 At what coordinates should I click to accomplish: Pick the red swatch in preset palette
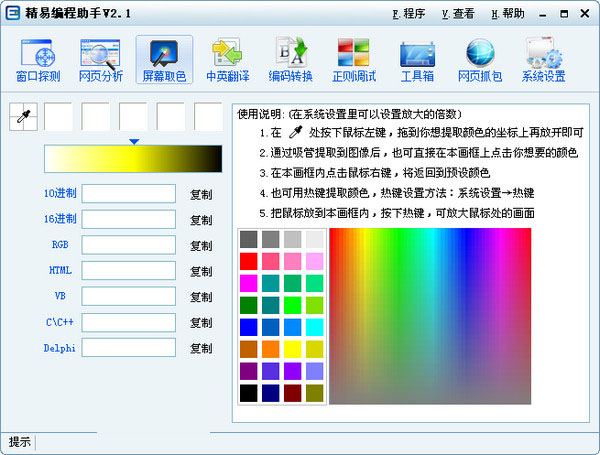(249, 262)
